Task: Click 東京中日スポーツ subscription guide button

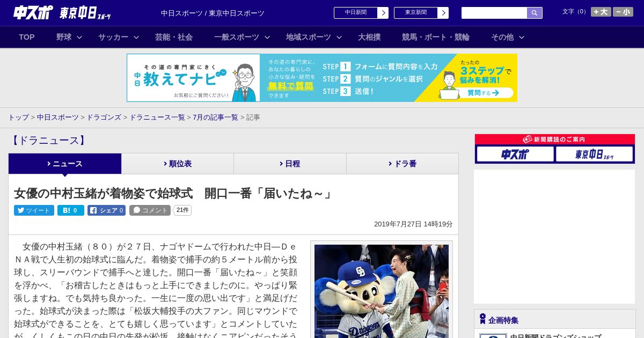Action: pyautogui.click(x=594, y=154)
